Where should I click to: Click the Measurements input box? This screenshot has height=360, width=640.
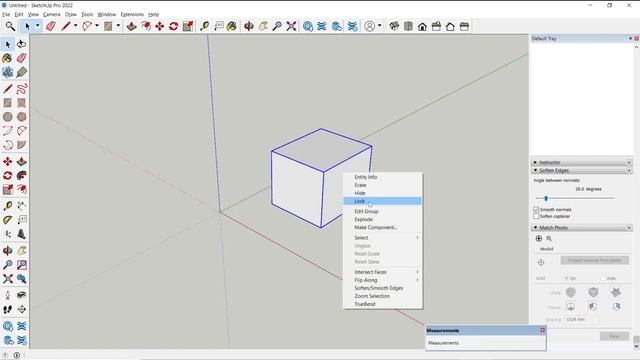tap(485, 343)
